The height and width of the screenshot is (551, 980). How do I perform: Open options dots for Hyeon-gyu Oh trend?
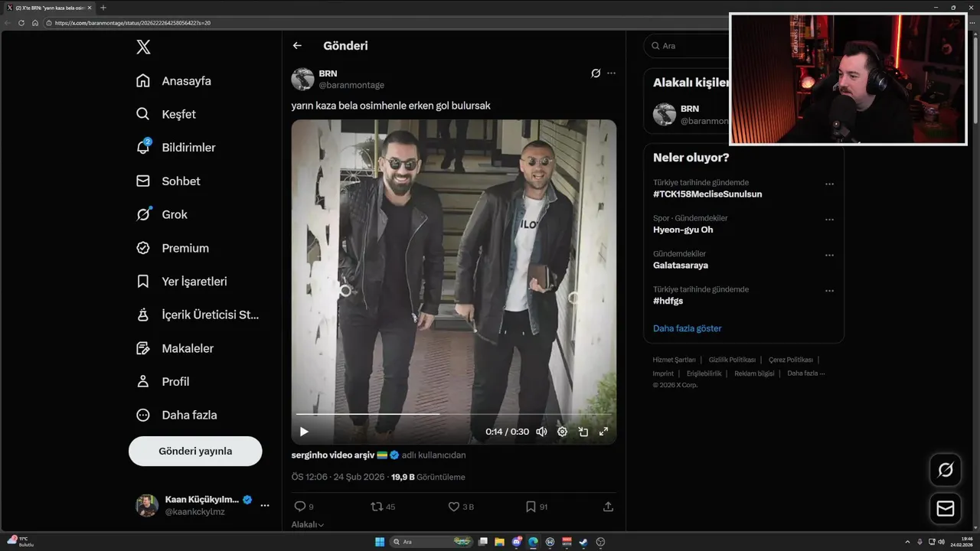829,220
